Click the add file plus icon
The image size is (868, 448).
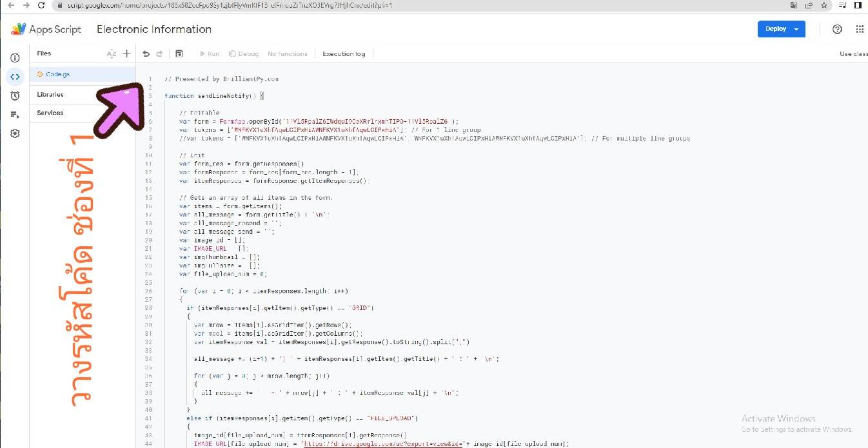click(x=127, y=54)
